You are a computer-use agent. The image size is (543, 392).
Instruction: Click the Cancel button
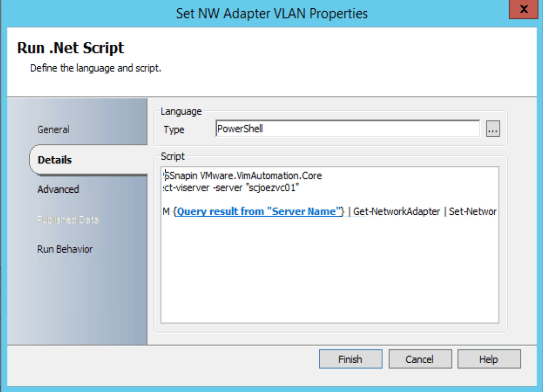coord(420,359)
